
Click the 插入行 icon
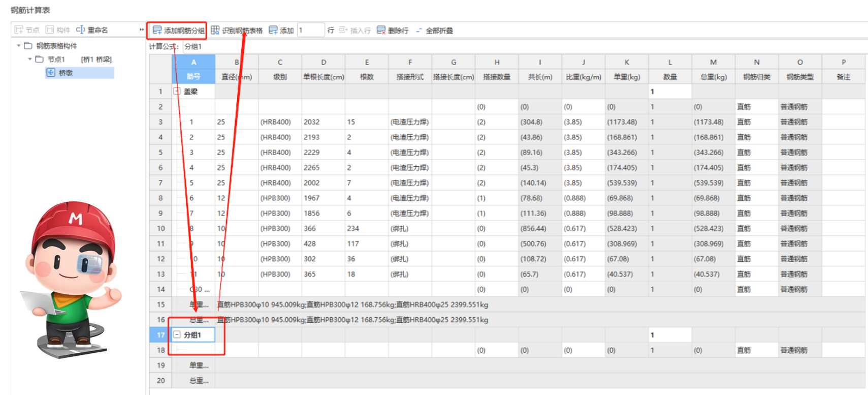click(x=343, y=31)
